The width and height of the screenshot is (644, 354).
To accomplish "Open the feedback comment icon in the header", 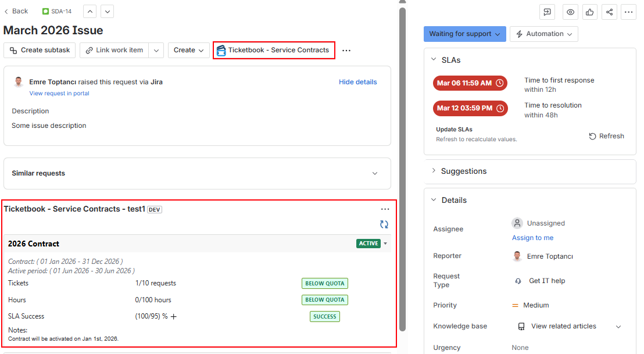I will tap(547, 12).
